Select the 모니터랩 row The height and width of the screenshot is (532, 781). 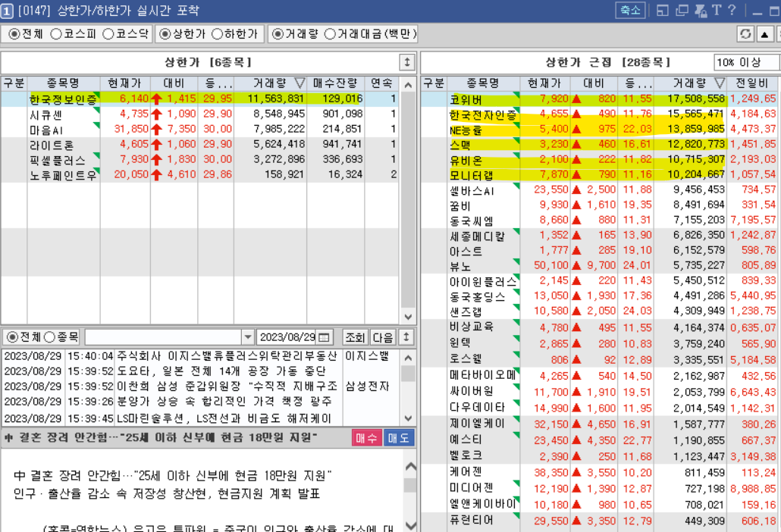click(601, 174)
